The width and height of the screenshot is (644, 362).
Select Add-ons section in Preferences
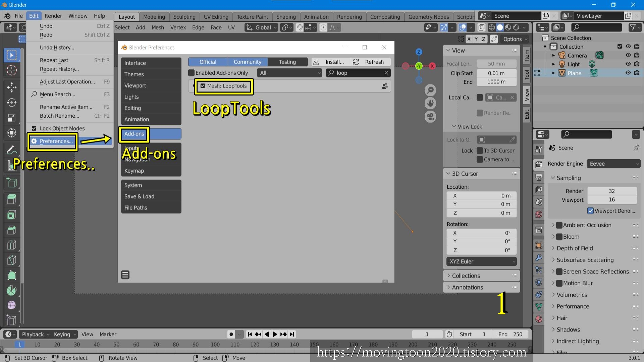(x=151, y=134)
